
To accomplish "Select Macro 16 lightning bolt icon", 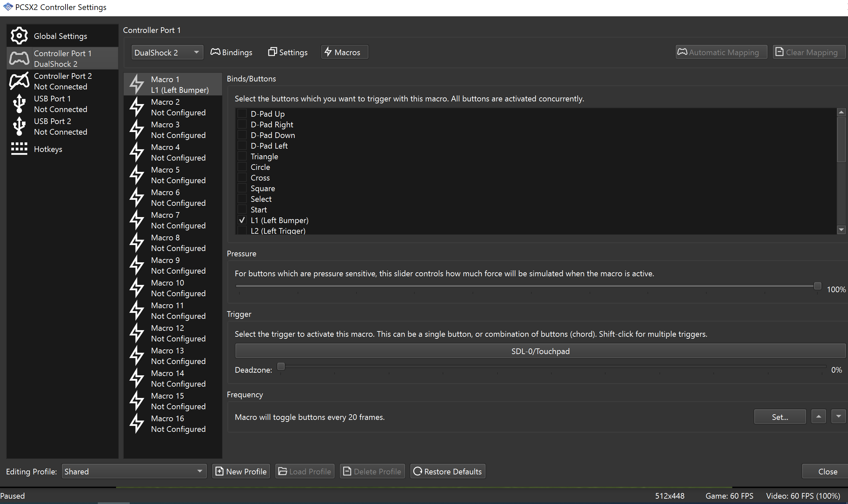I will 137,423.
